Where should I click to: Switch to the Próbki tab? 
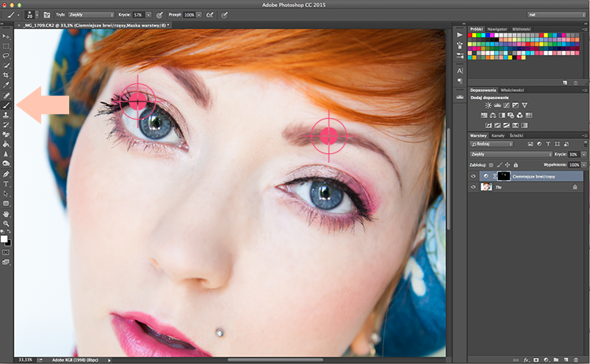[477, 29]
